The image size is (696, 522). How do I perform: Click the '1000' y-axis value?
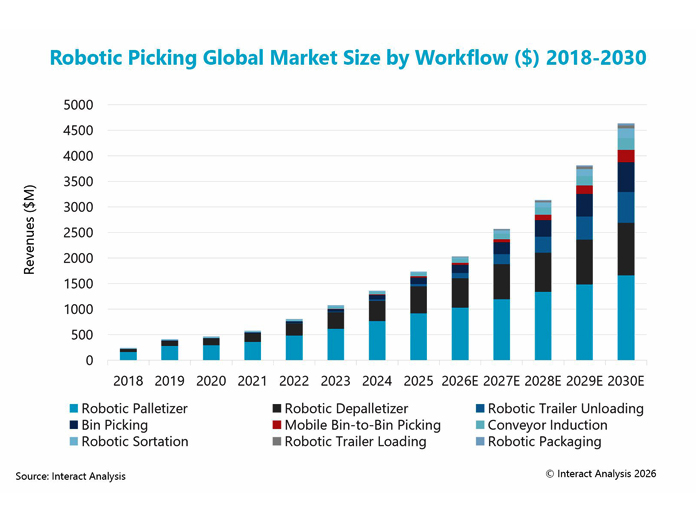click(79, 309)
